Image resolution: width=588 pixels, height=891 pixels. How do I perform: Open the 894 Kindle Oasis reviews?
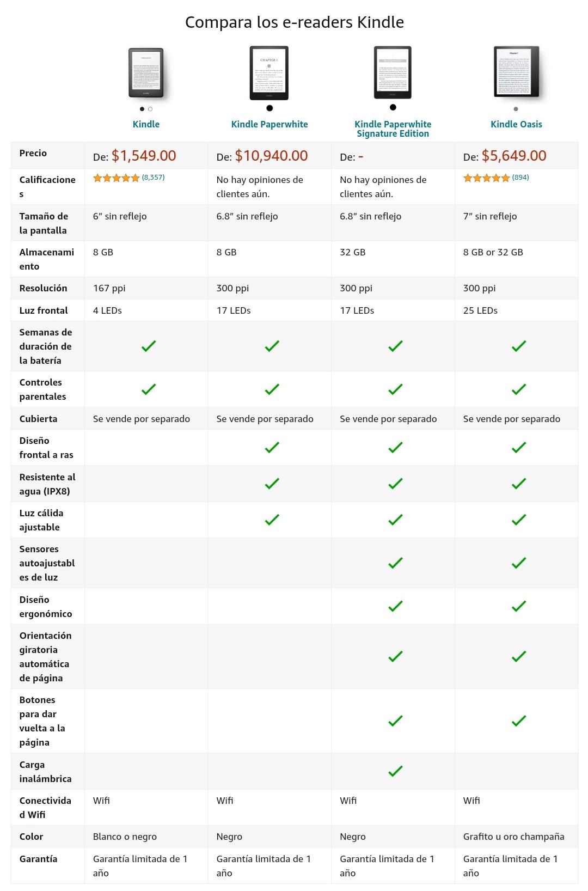click(x=520, y=178)
